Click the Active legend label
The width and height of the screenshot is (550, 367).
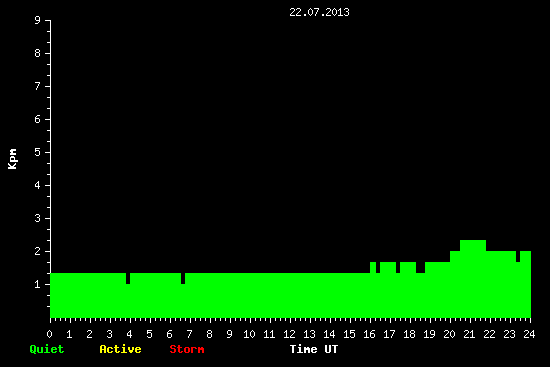pos(120,349)
